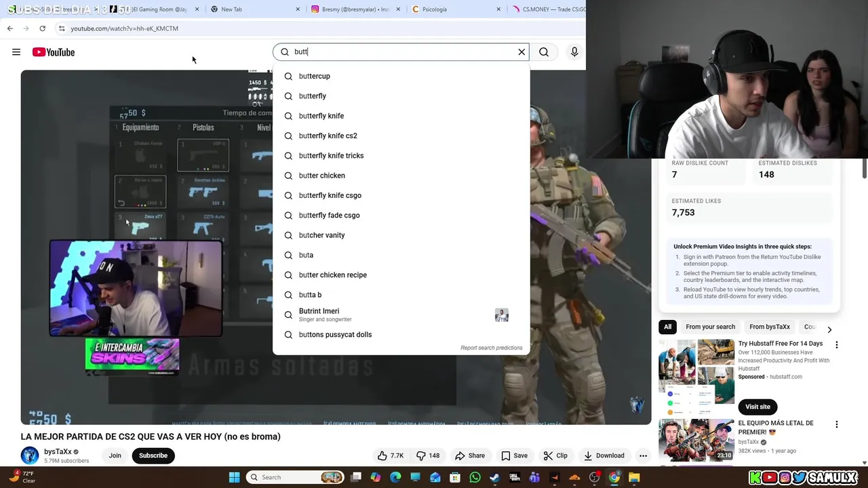
Task: Like the video (7.7K thumbs up)
Action: (x=391, y=455)
